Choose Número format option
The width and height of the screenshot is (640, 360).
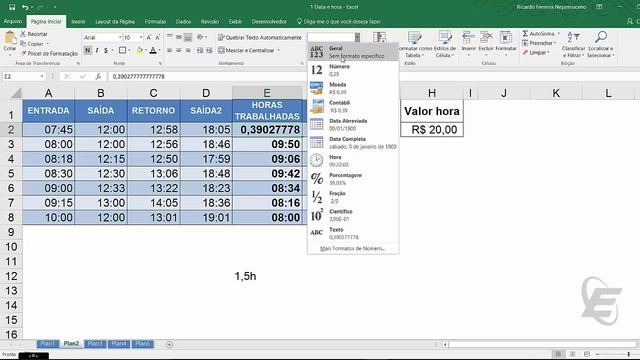pos(353,70)
